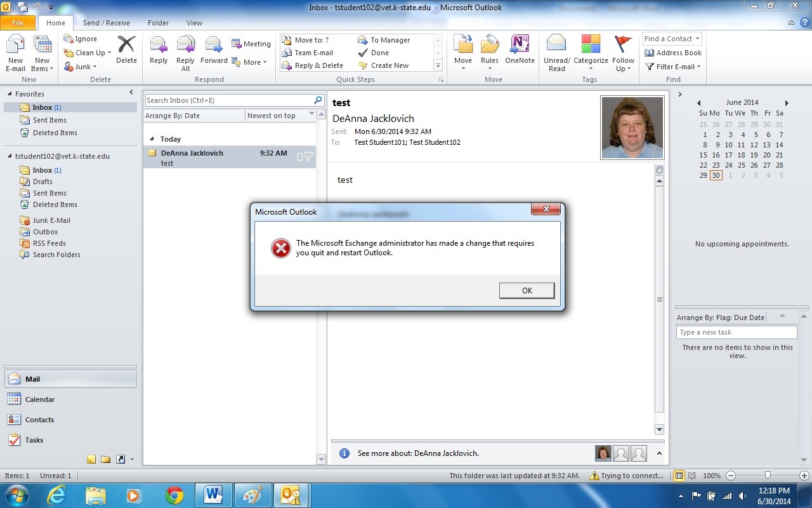Switch to the Folder tab
The height and width of the screenshot is (508, 812).
click(158, 23)
